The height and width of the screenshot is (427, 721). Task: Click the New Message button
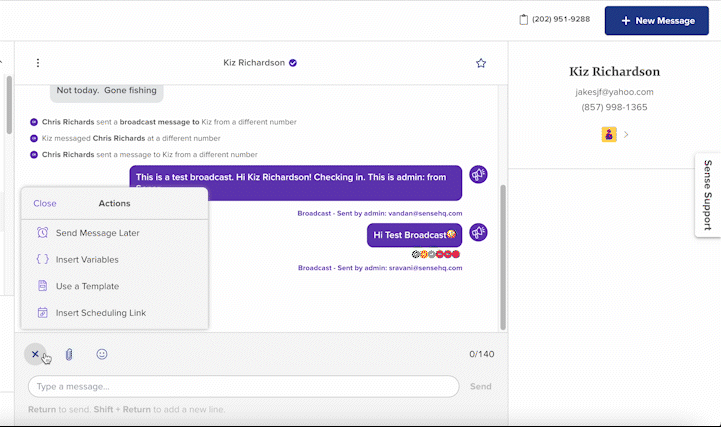657,21
